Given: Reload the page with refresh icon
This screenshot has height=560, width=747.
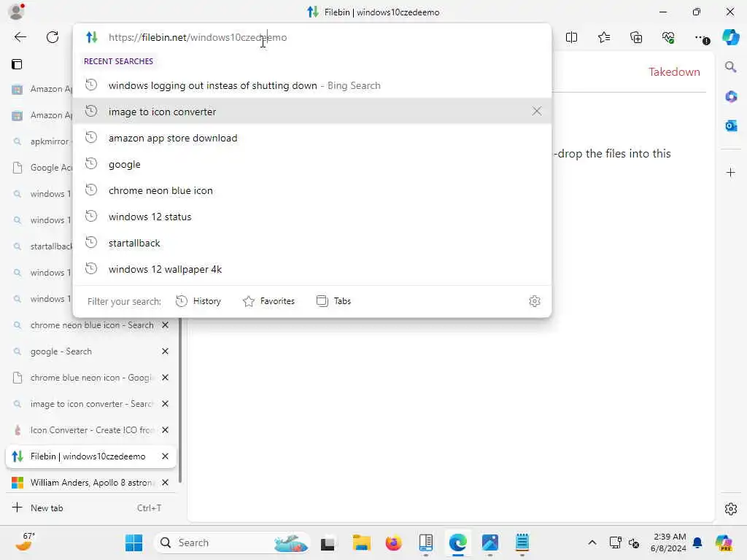Looking at the screenshot, I should pyautogui.click(x=53, y=37).
